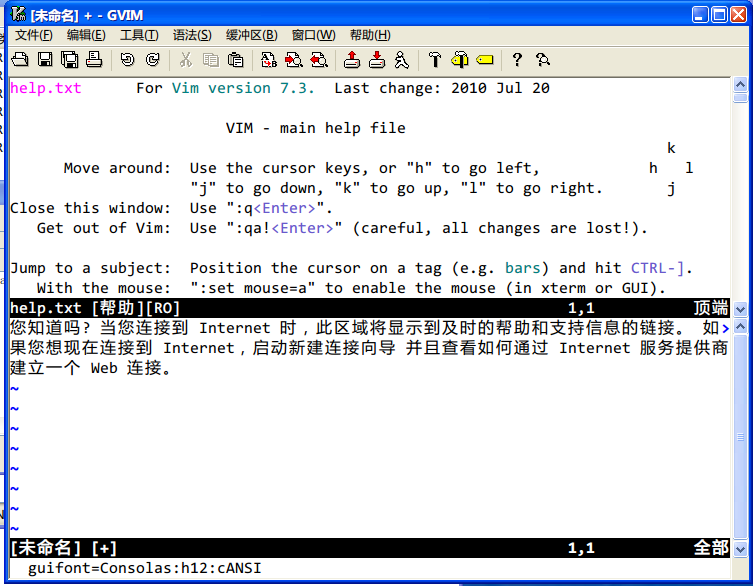Open the 工具(T) menu

(x=139, y=35)
